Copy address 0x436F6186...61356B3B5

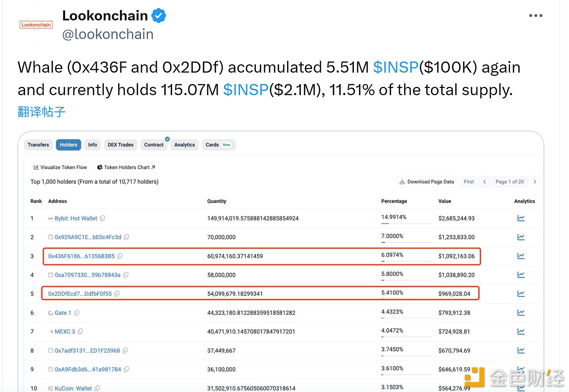click(x=120, y=256)
